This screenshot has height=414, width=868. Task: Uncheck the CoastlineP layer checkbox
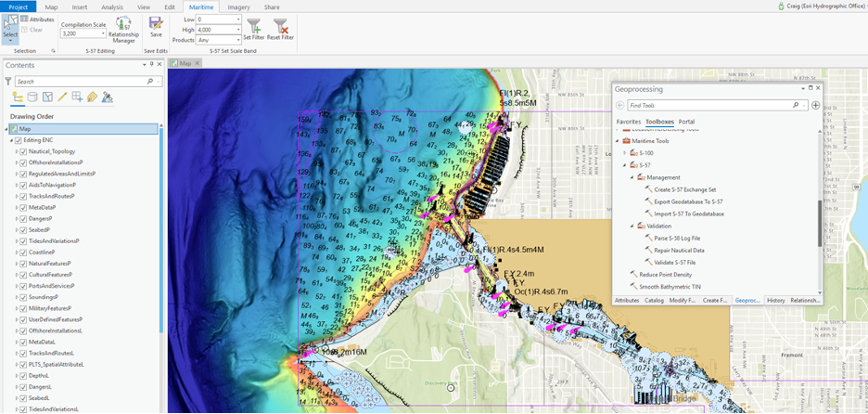coord(23,252)
